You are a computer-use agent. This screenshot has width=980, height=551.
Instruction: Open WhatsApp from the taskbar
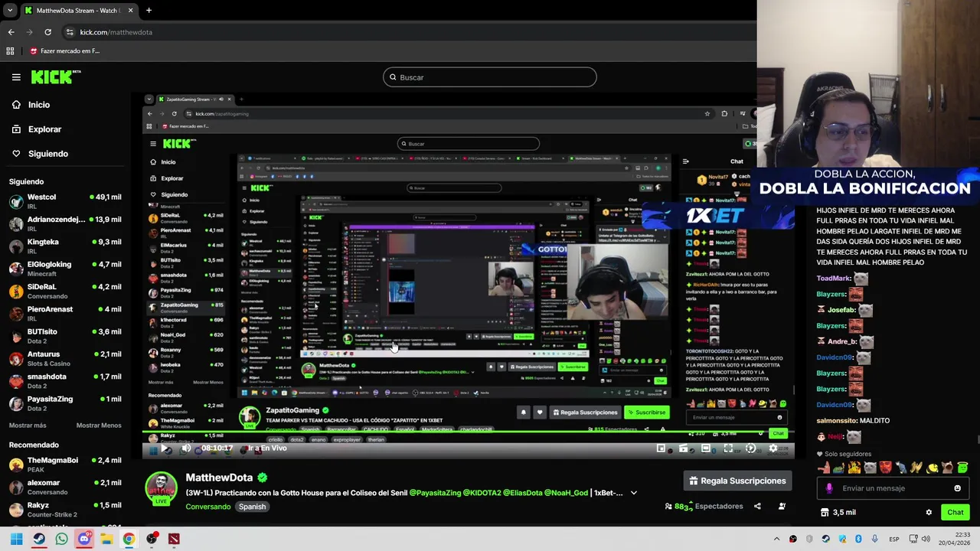pos(61,539)
